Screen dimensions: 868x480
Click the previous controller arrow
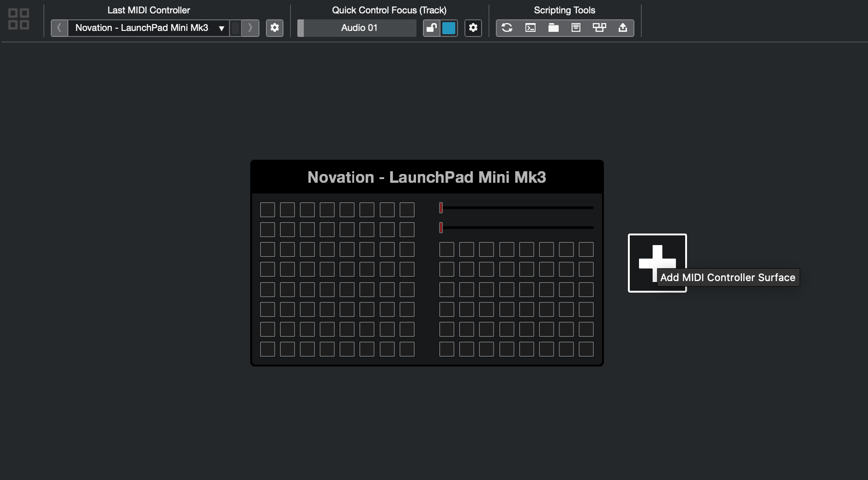pos(59,28)
